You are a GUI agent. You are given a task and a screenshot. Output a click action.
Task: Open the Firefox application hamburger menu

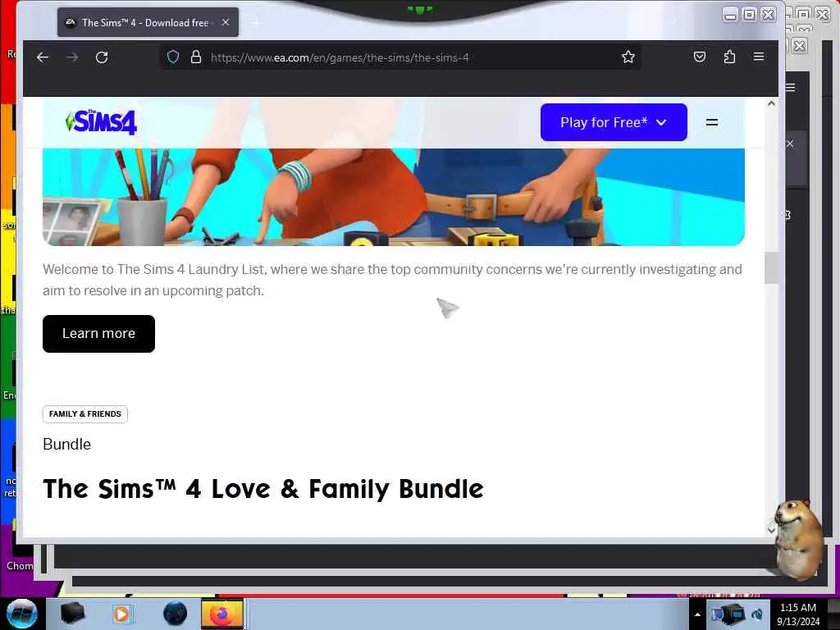[759, 57]
